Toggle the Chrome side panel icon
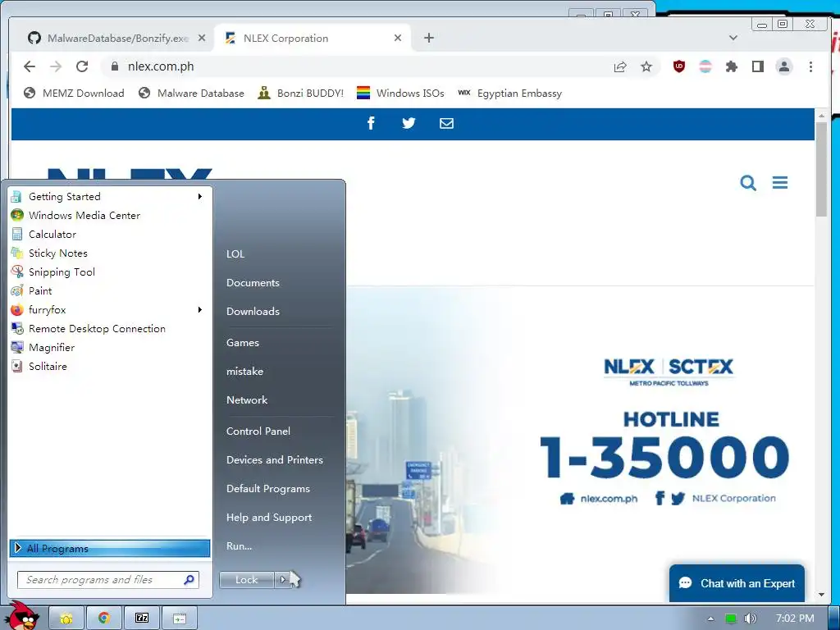Screen dimensions: 840x630 (757, 66)
